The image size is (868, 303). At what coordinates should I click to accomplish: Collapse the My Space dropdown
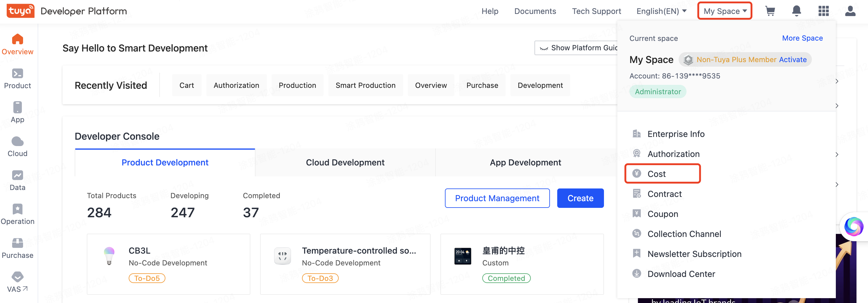click(725, 11)
